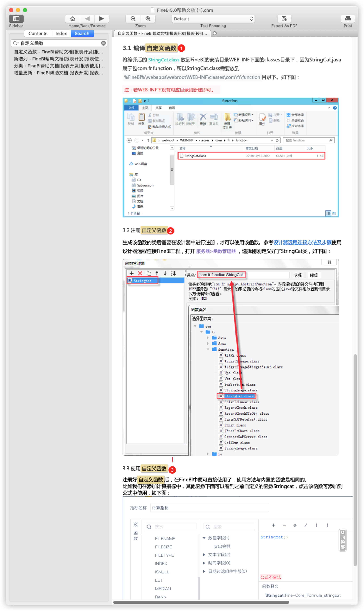364x611 pixels.
Task: Collapse the function folder in class tree
Action: (x=208, y=349)
